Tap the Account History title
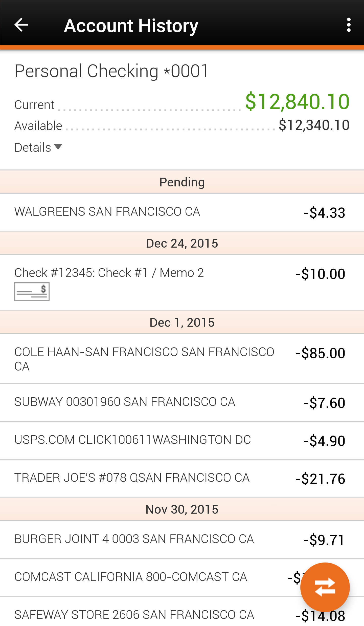Image resolution: width=364 pixels, height=626 pixels. tap(131, 26)
